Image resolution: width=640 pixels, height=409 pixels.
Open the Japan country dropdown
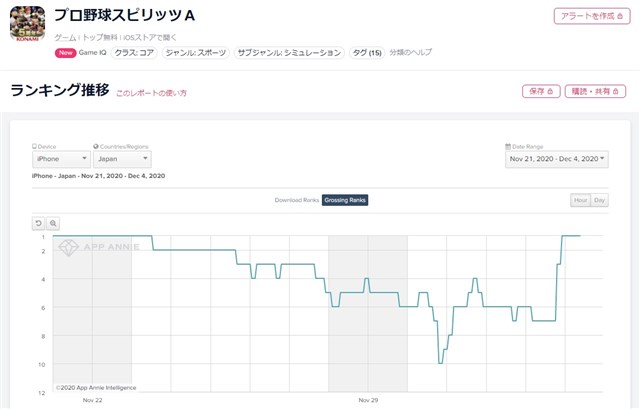122,159
